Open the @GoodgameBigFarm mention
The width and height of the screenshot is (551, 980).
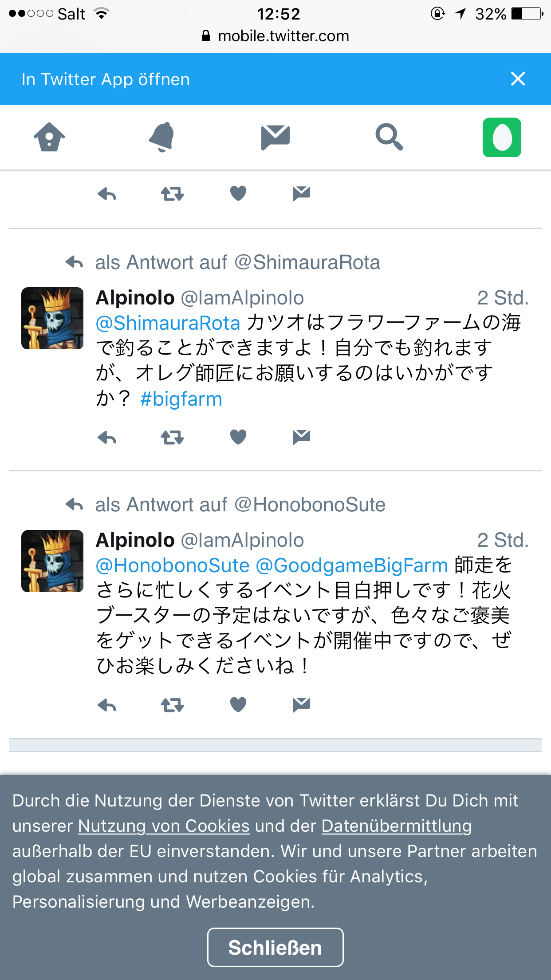352,565
